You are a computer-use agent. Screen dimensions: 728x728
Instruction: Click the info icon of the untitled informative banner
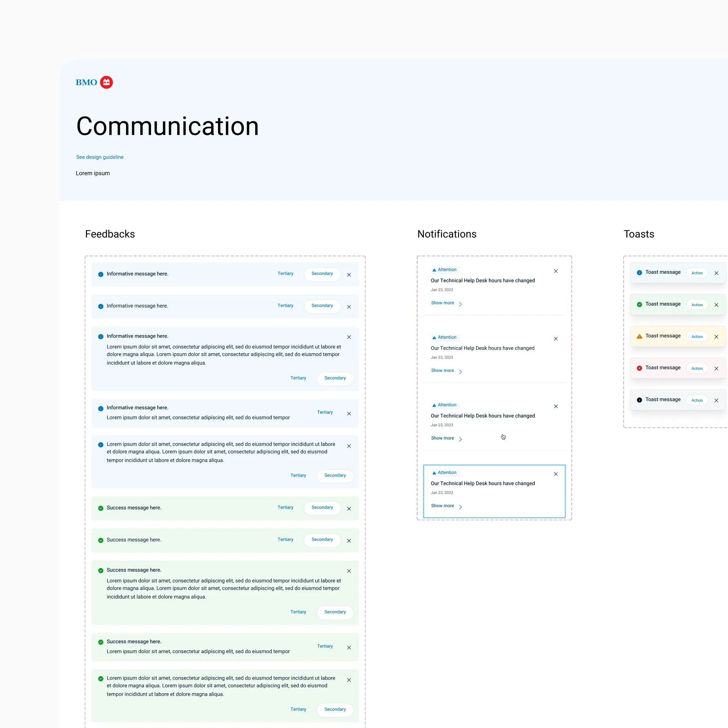tap(101, 445)
